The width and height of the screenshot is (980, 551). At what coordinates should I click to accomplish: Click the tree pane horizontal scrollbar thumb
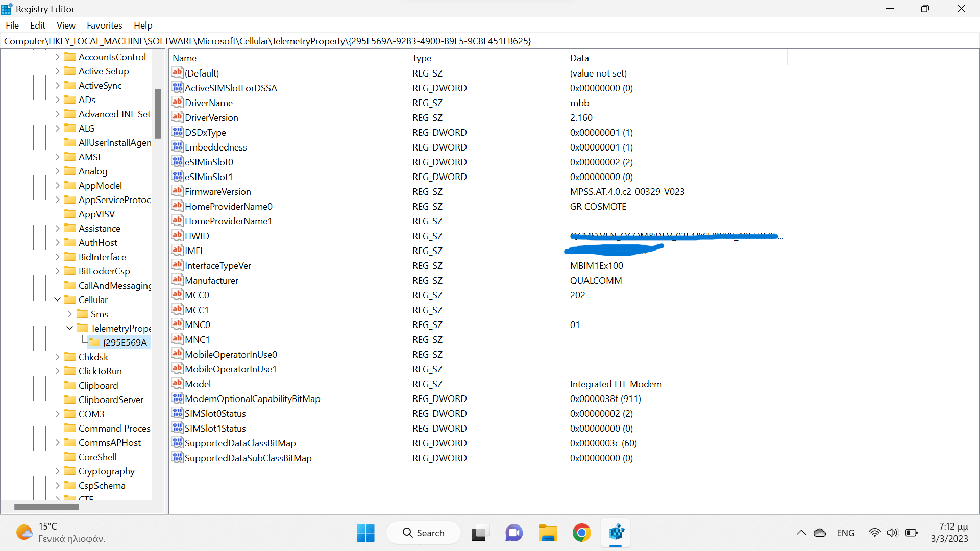point(46,507)
